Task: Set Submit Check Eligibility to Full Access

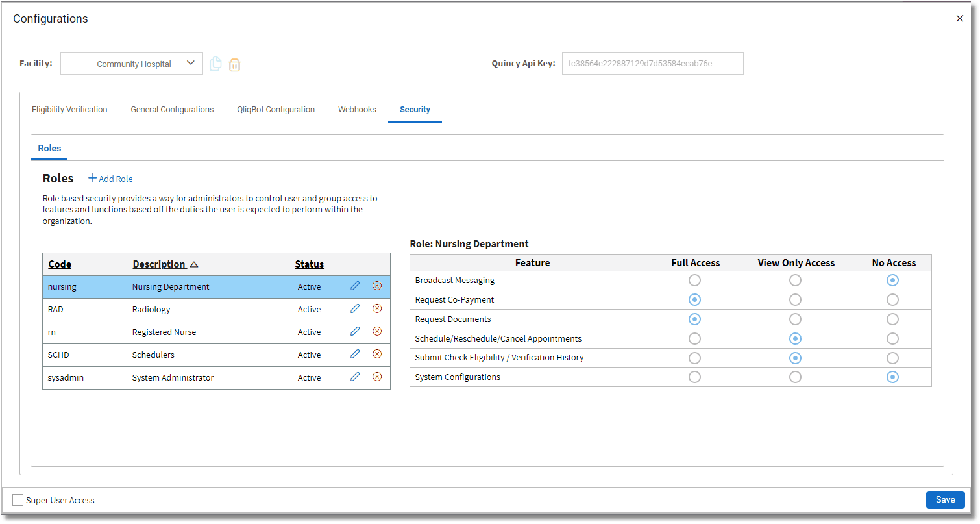Action: click(x=695, y=358)
